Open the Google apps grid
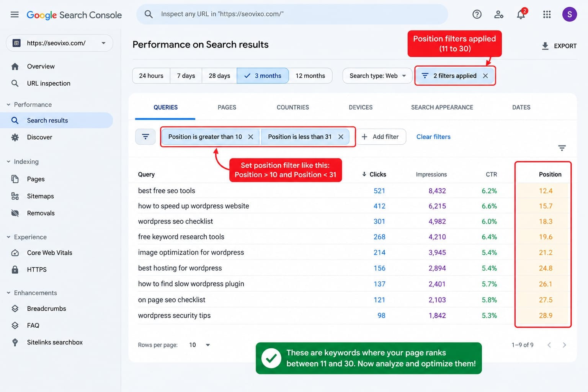The image size is (588, 392). pos(547,15)
